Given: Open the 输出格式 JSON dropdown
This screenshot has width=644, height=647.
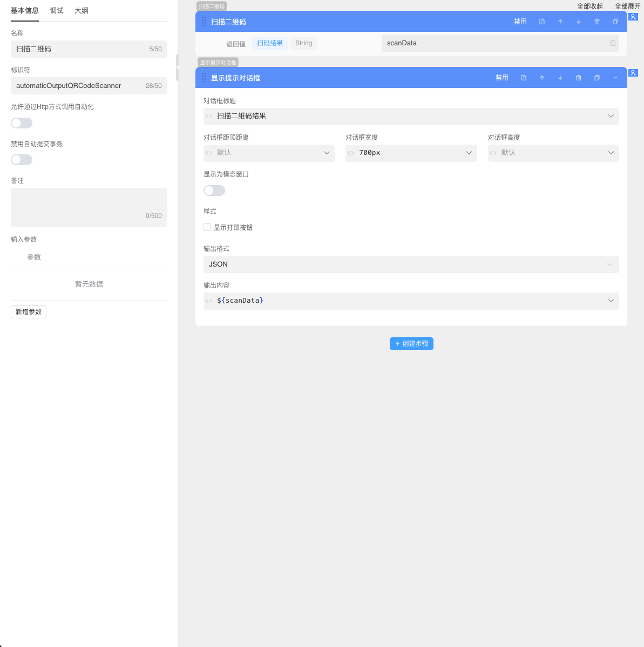Looking at the screenshot, I should pos(411,264).
